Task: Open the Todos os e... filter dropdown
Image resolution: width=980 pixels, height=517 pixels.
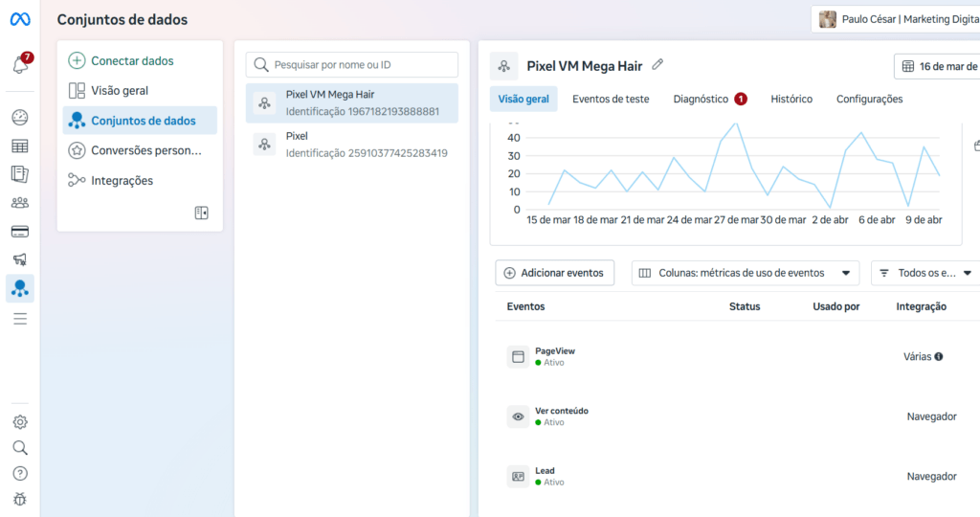Action: (925, 273)
